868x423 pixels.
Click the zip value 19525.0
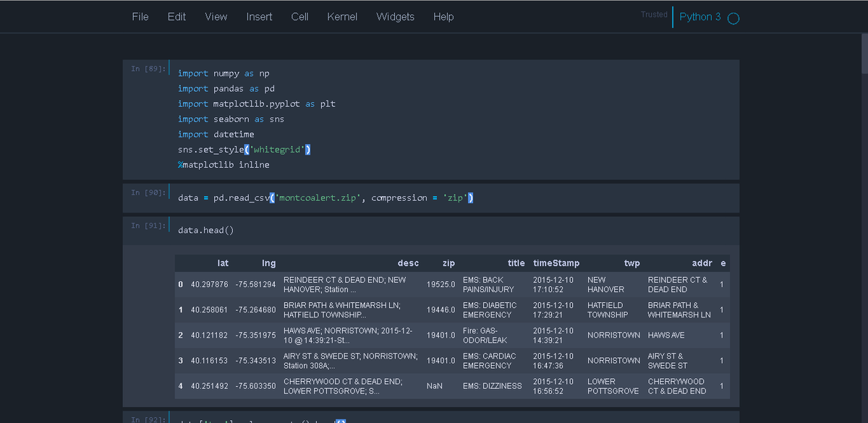coord(441,285)
